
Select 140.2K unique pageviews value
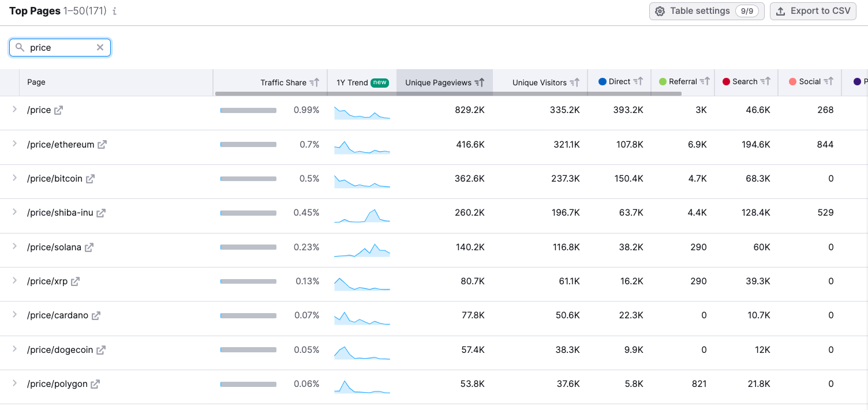470,247
